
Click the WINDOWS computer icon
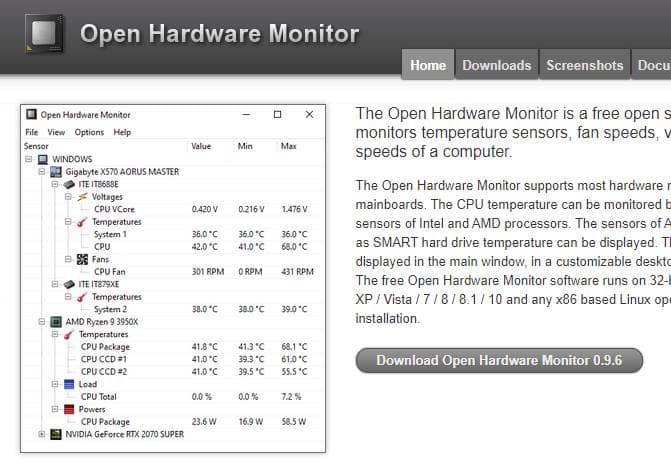click(x=42, y=159)
